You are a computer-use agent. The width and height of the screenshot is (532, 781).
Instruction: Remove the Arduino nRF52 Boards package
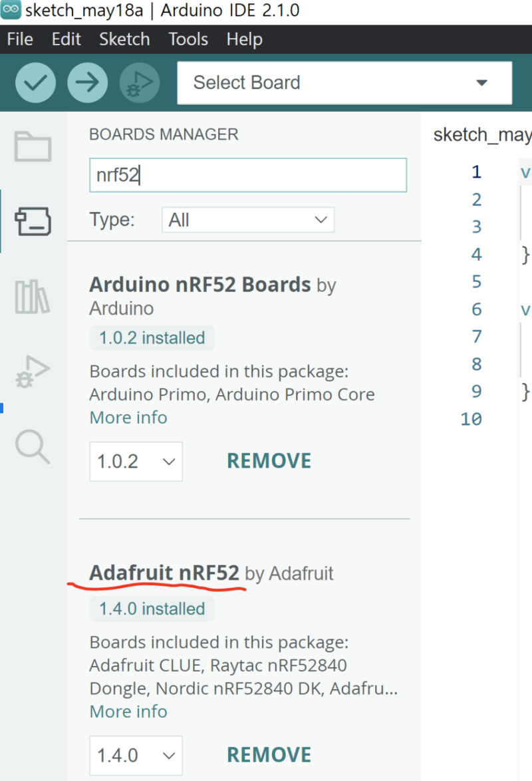pyautogui.click(x=269, y=461)
